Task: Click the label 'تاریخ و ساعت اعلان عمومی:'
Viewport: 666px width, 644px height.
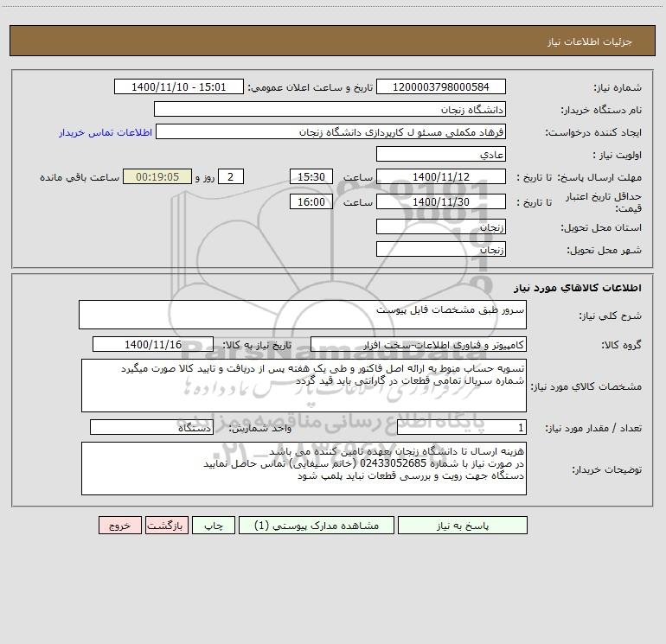Action: pos(310,87)
